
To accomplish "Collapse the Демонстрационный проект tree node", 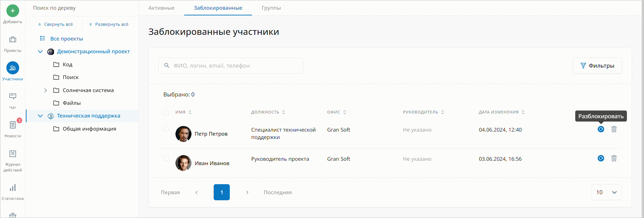I will point(40,52).
